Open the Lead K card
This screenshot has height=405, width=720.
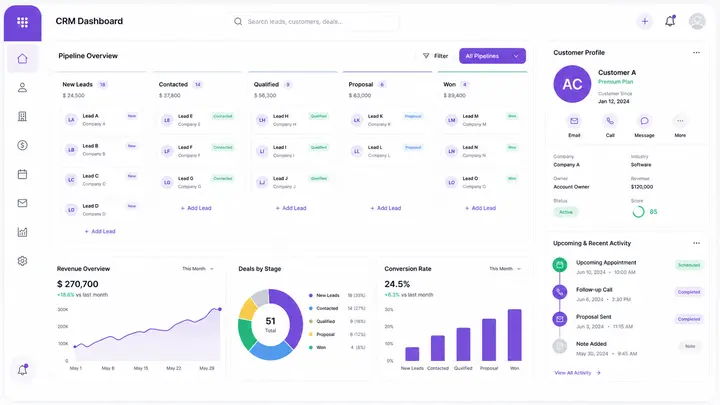click(386, 120)
